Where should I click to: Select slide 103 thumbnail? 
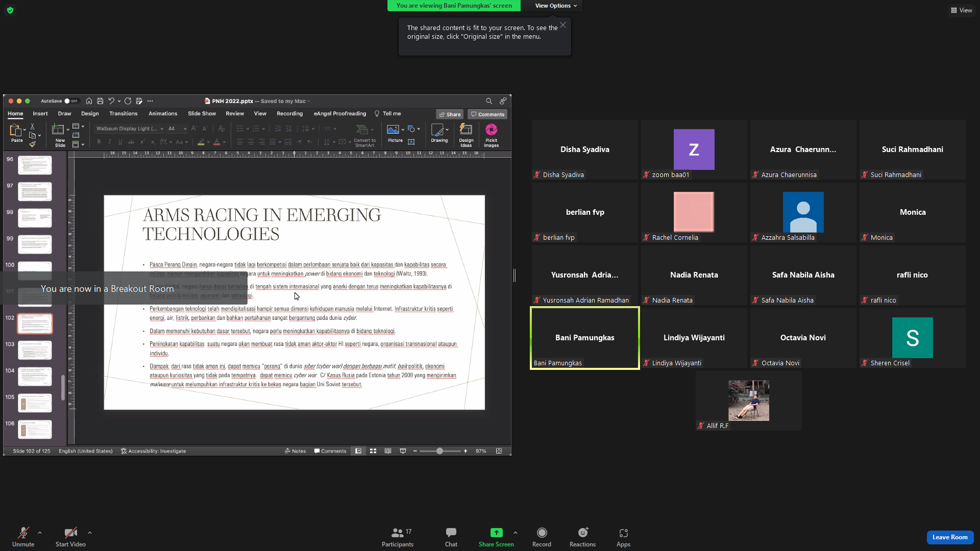pyautogui.click(x=35, y=350)
